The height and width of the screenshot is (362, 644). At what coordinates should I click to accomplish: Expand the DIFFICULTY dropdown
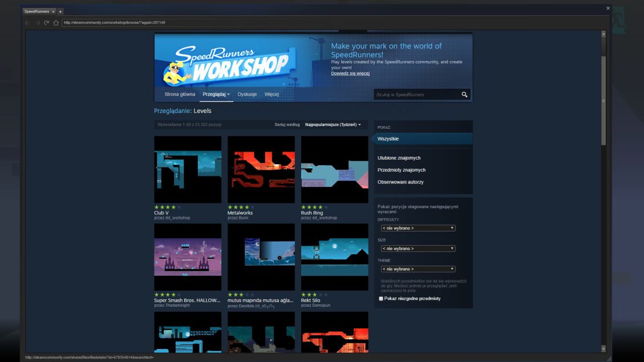[418, 228]
